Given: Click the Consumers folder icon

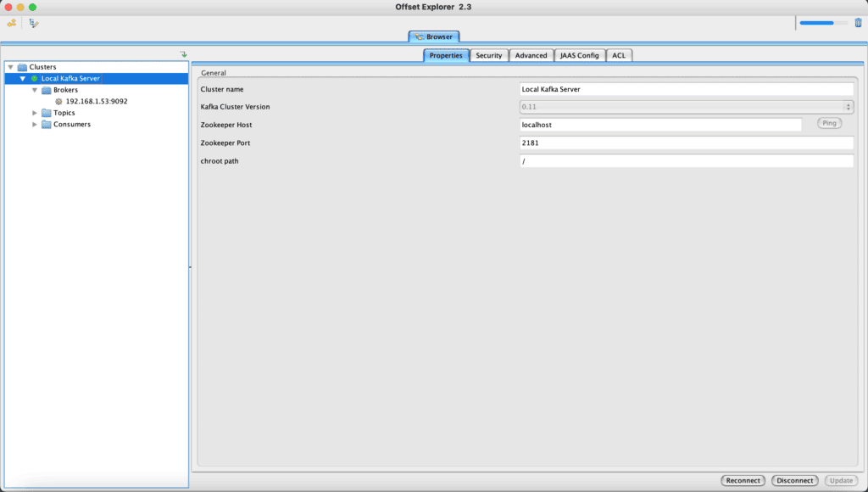Looking at the screenshot, I should (x=47, y=125).
